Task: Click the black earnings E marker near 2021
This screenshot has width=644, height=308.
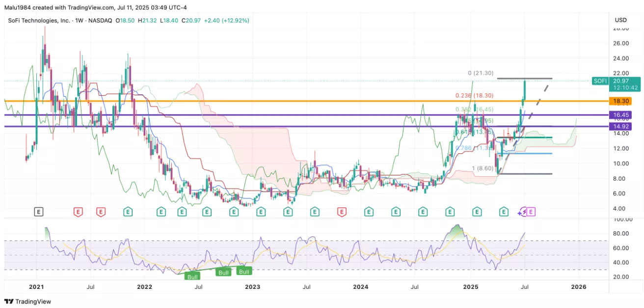Action: (39, 212)
